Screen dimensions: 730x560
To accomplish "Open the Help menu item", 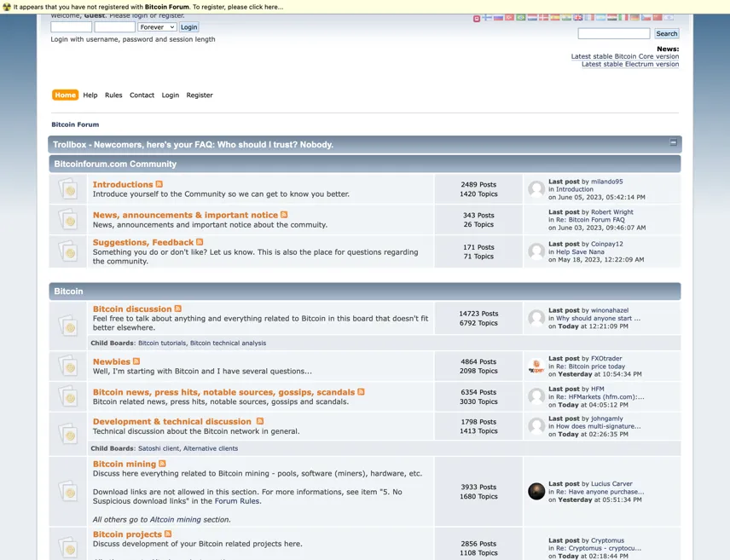I will [x=90, y=95].
